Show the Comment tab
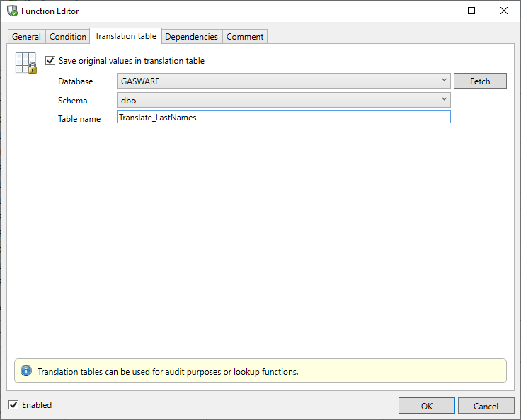Screen dimensions: 521x420 [x=245, y=37]
